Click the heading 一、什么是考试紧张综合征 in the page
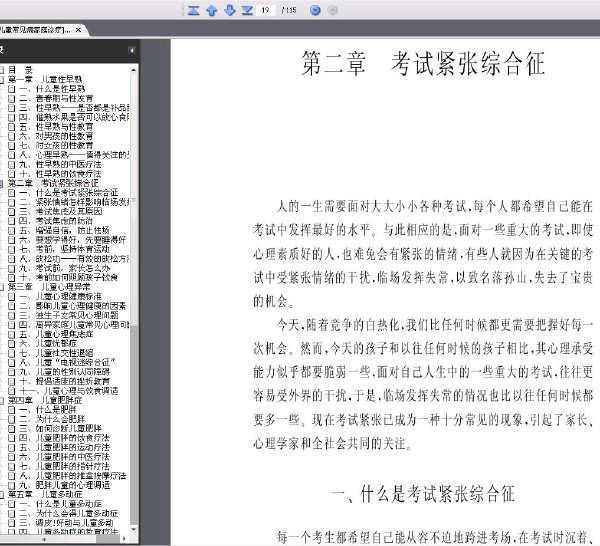Viewport: 600px width, 546px height. [x=422, y=494]
